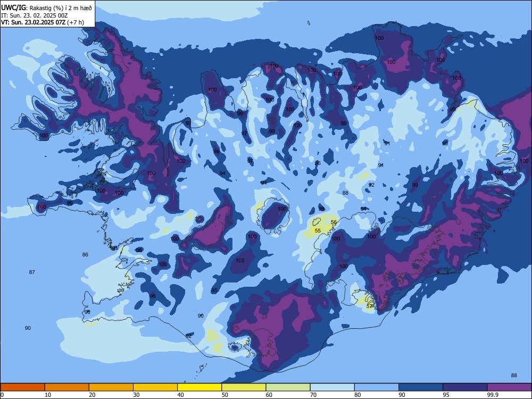Click the '87' humidity value over the sea

click(x=32, y=272)
